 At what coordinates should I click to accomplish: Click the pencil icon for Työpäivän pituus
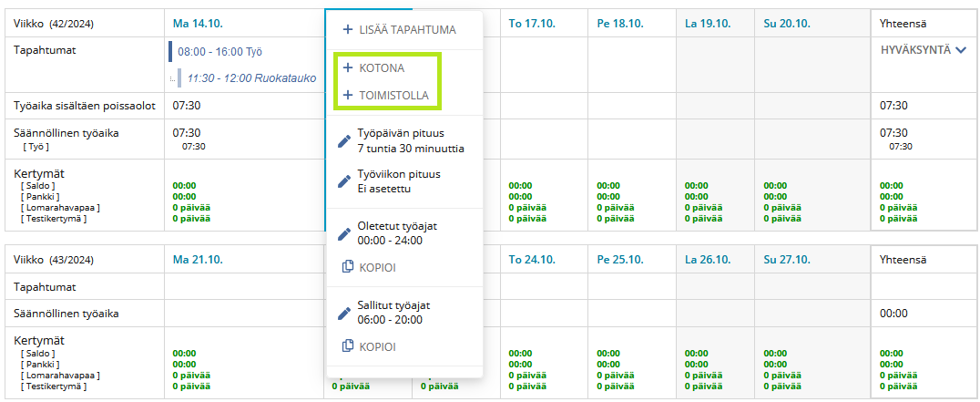(x=344, y=140)
